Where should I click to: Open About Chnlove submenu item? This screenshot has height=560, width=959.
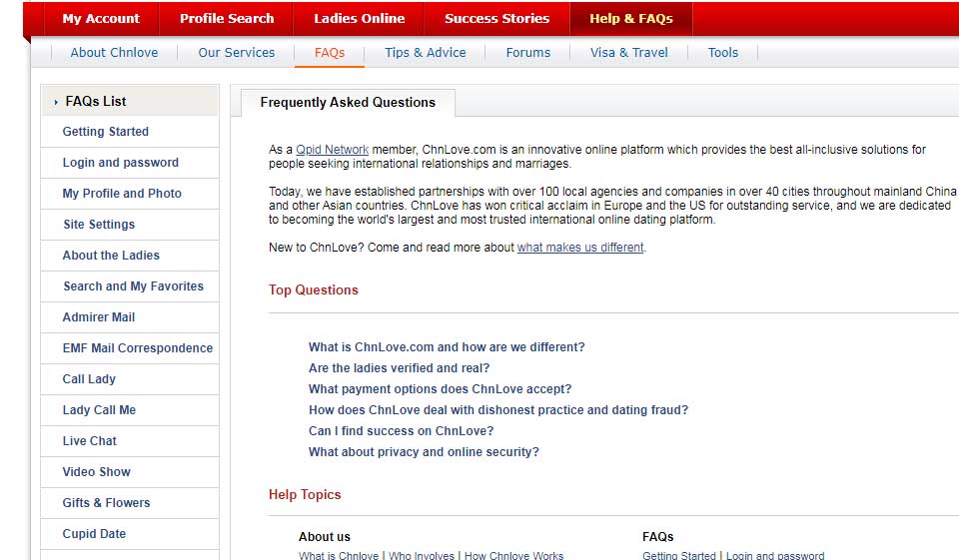point(114,53)
